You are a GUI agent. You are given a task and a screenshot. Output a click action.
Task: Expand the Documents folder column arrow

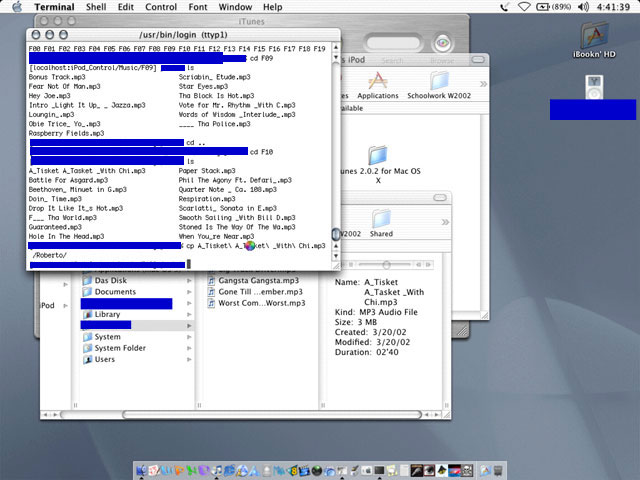tap(189, 292)
